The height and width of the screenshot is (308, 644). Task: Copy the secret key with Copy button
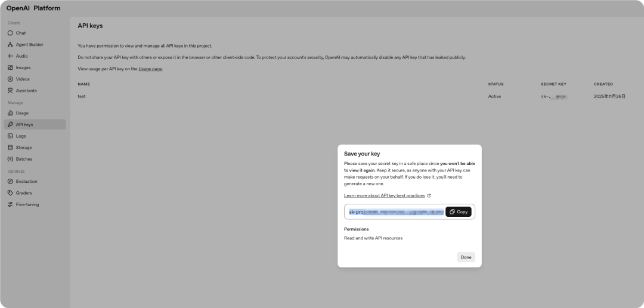459,212
